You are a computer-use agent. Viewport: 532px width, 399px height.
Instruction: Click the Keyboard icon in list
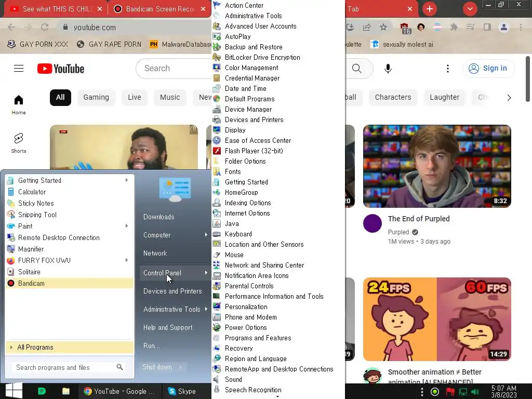[x=217, y=234]
